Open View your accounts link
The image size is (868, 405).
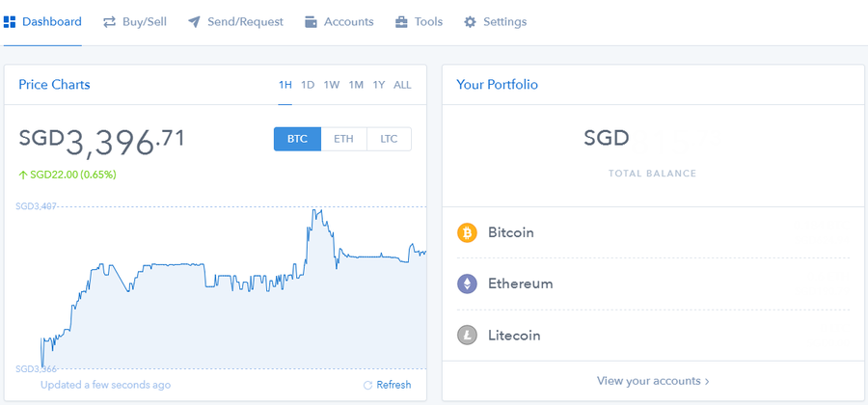pyautogui.click(x=653, y=381)
